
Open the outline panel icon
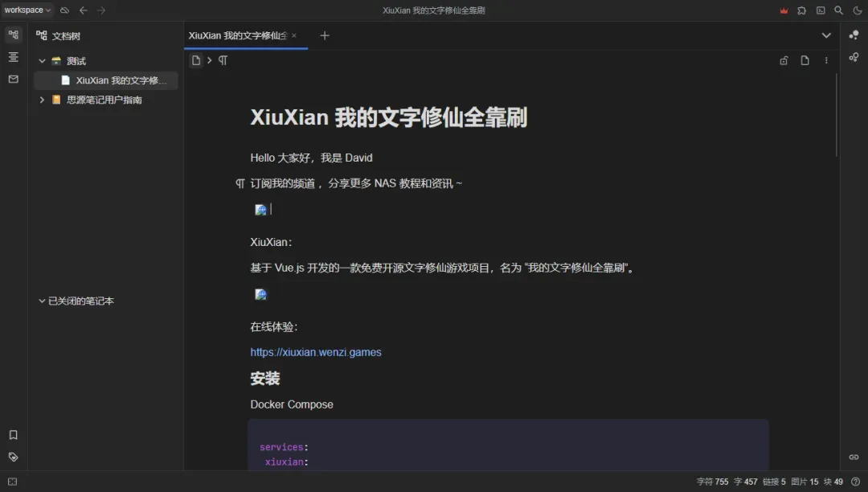[14, 57]
